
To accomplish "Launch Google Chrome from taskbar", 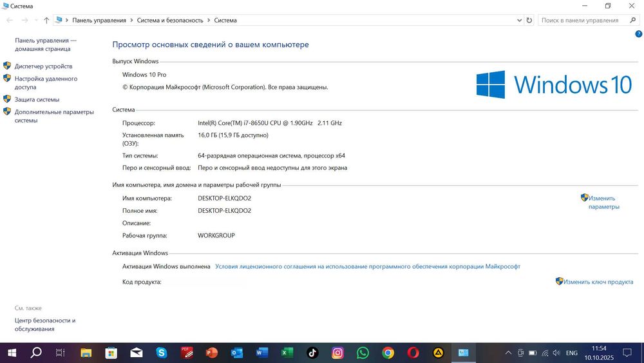I will (388, 353).
